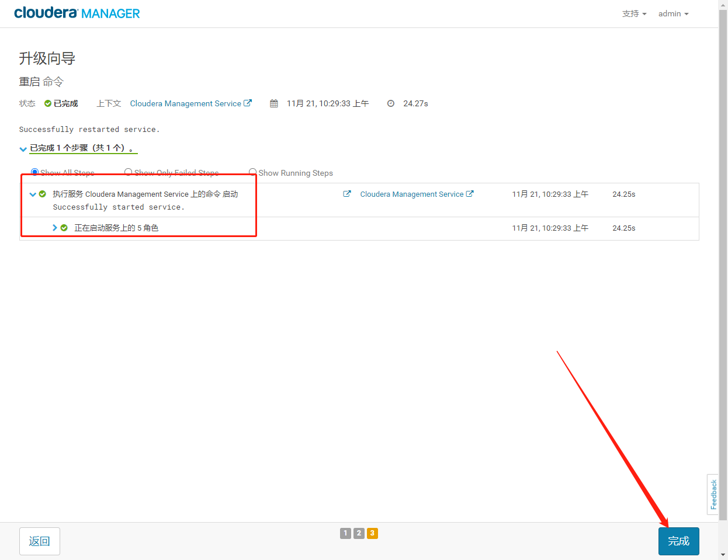Open the 支持 support dropdown menu
The width and height of the screenshot is (728, 560).
pos(634,13)
